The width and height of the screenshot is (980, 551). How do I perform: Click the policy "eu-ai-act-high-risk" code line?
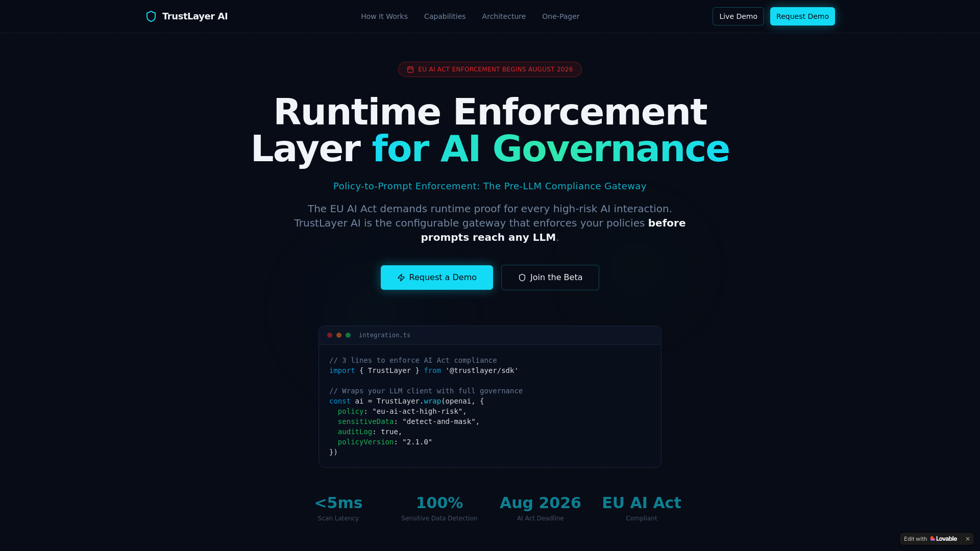[x=402, y=411]
